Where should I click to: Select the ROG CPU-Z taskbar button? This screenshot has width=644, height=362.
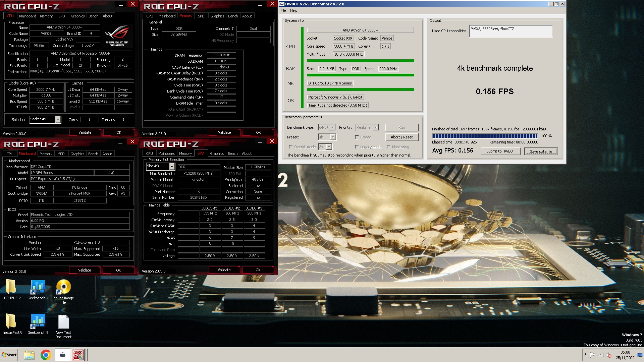(x=79, y=355)
